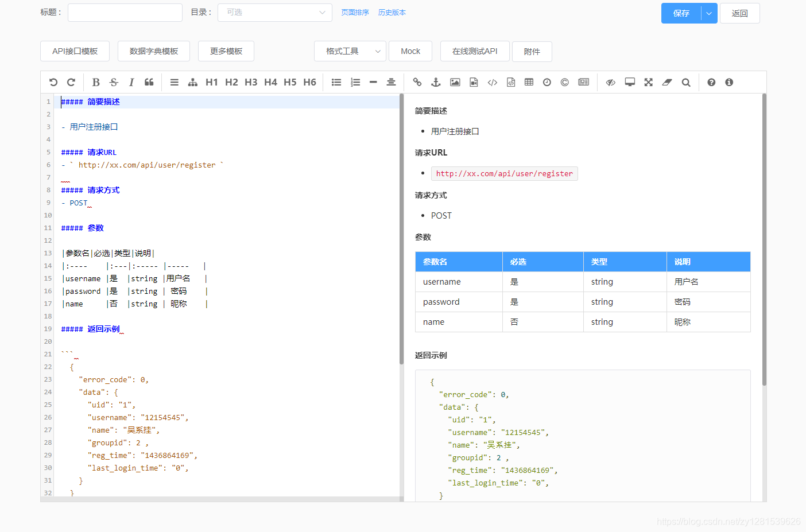Open the editor help
Image resolution: width=806 pixels, height=532 pixels.
click(711, 82)
